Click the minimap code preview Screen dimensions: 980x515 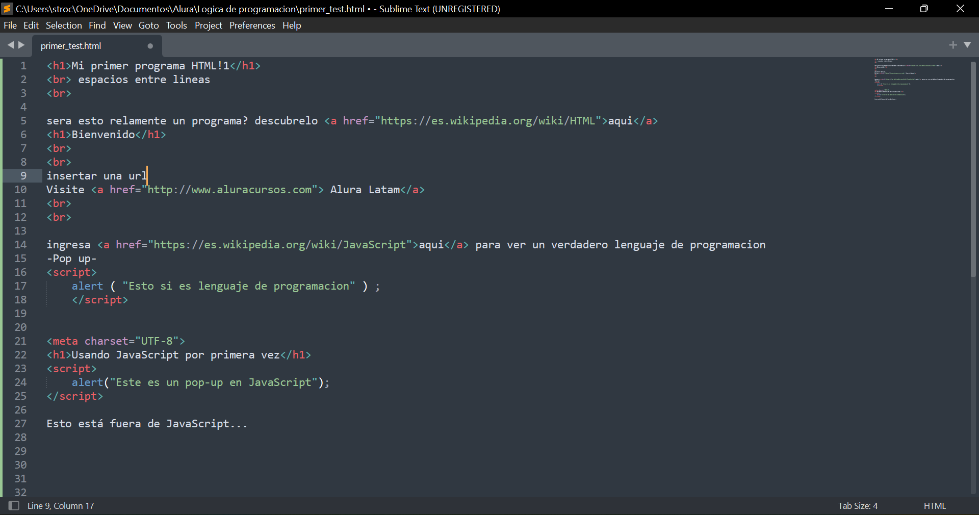914,79
